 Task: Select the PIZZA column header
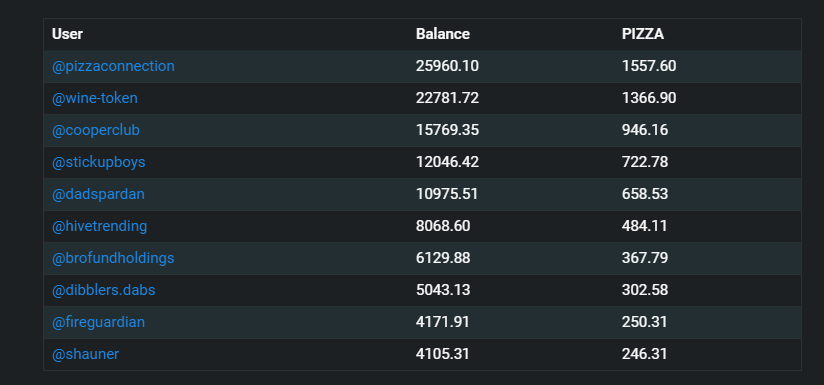[x=643, y=34]
